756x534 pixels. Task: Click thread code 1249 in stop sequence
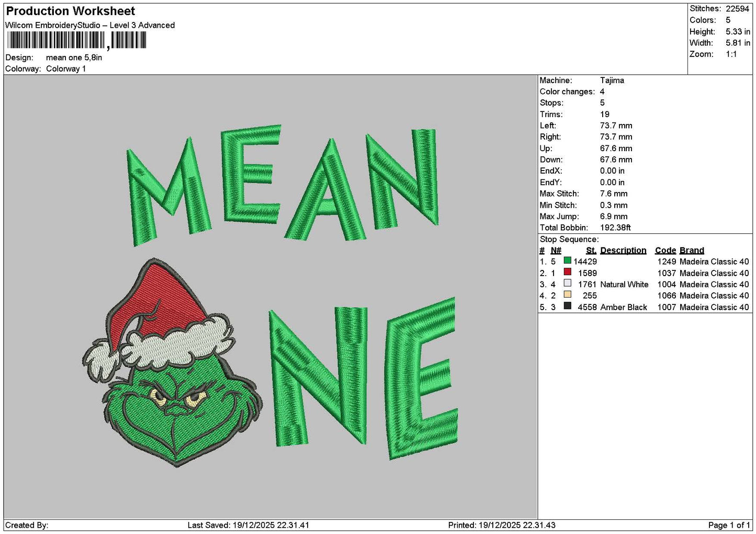point(667,262)
